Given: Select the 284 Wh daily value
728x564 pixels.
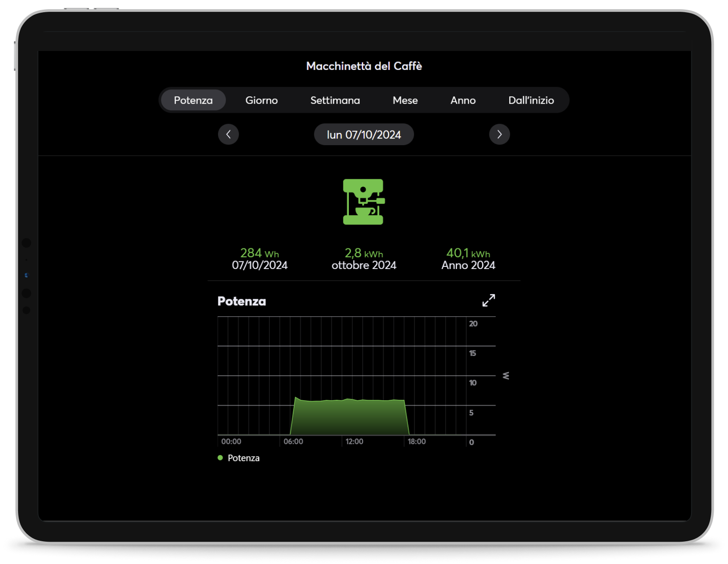Looking at the screenshot, I should coord(260,253).
